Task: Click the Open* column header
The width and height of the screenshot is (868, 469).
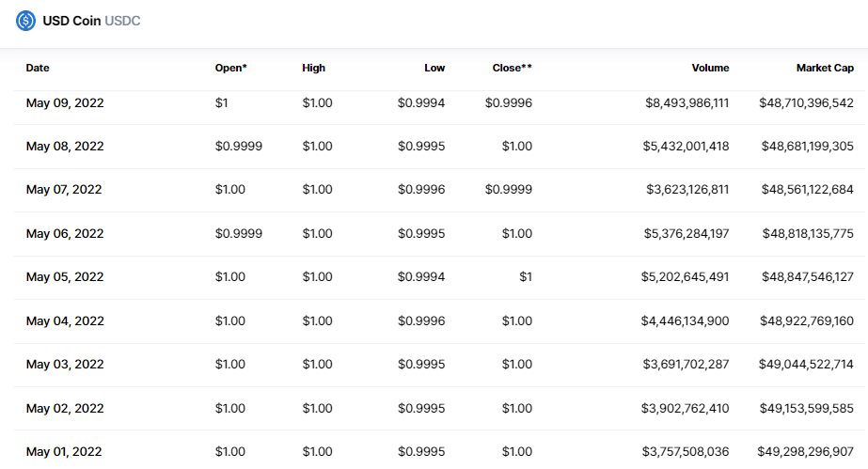Action: pos(230,68)
